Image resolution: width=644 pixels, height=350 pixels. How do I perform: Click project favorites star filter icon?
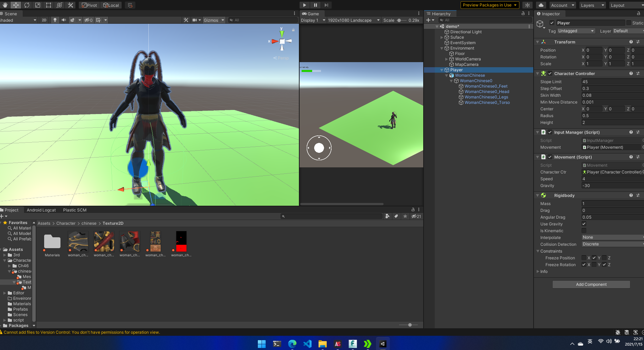[405, 216]
